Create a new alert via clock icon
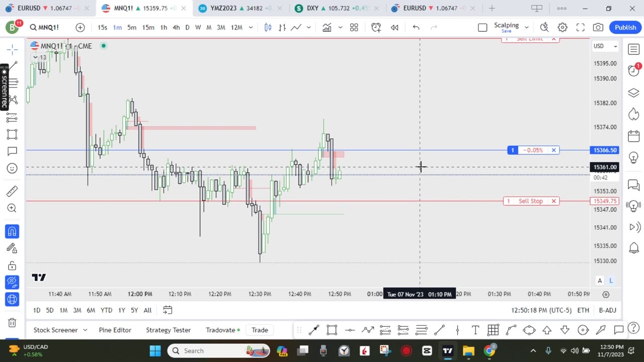Viewport: 644px width, 362px height. pyautogui.click(x=376, y=28)
